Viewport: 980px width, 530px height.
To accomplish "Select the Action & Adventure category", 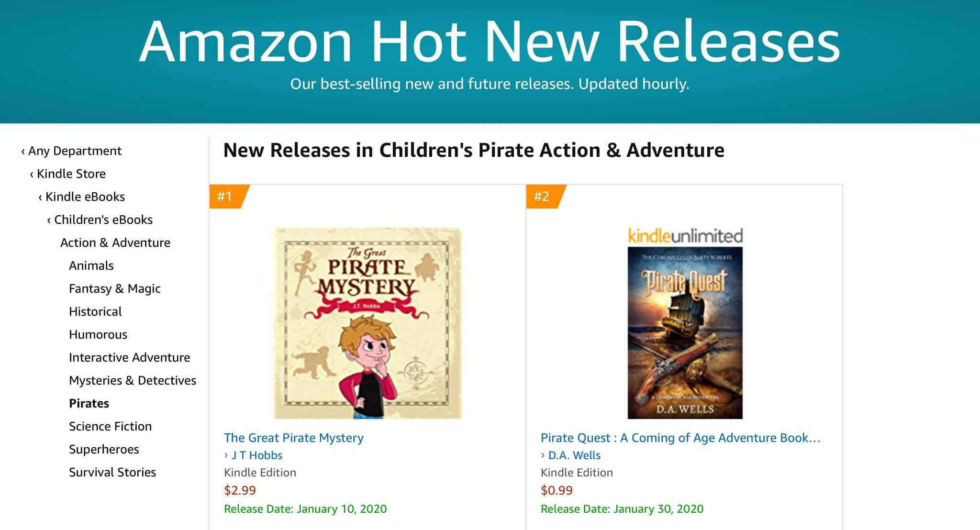I will [115, 243].
